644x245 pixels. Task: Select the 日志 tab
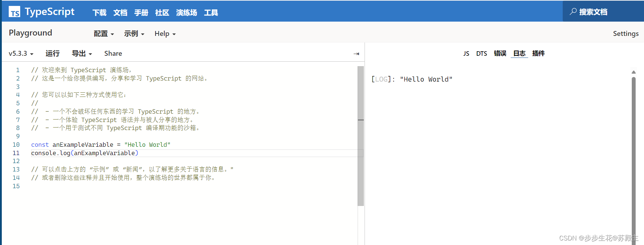click(x=519, y=53)
